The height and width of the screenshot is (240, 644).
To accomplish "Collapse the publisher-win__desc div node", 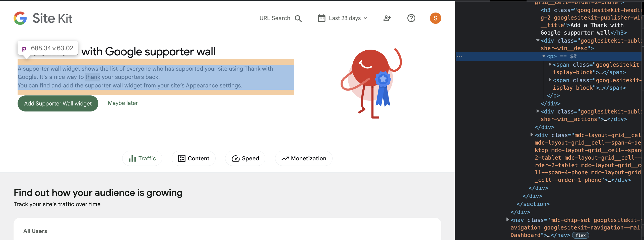I will (538, 40).
